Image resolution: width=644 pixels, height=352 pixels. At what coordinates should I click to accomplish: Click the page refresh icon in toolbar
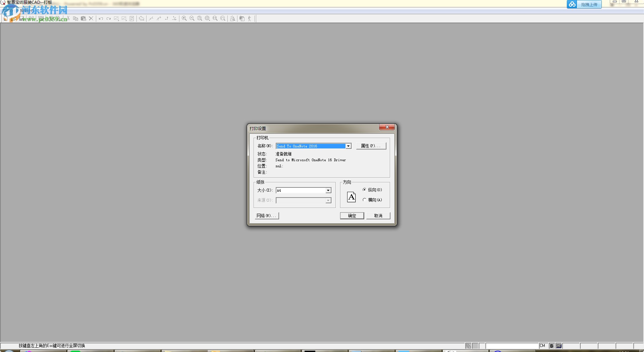(x=132, y=18)
